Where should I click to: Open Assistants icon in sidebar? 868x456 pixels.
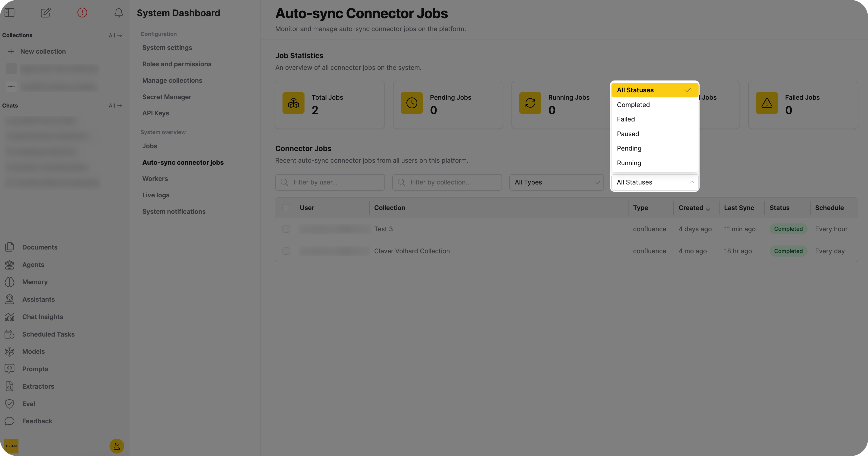[9, 299]
